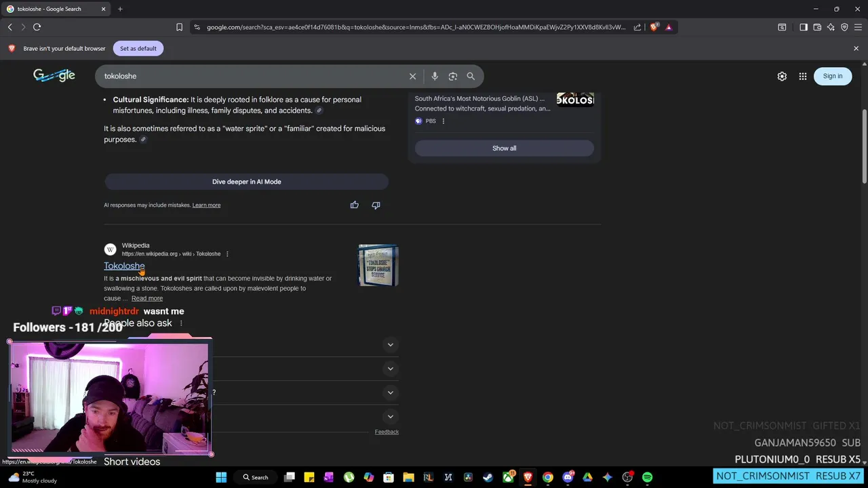This screenshot has width=868, height=488.
Task: Open weather widget showing 23°C
Action: click(32, 477)
